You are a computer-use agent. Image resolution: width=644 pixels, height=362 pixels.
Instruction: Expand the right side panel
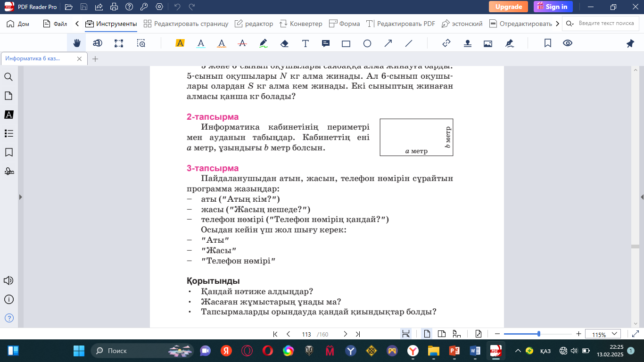tap(642, 197)
